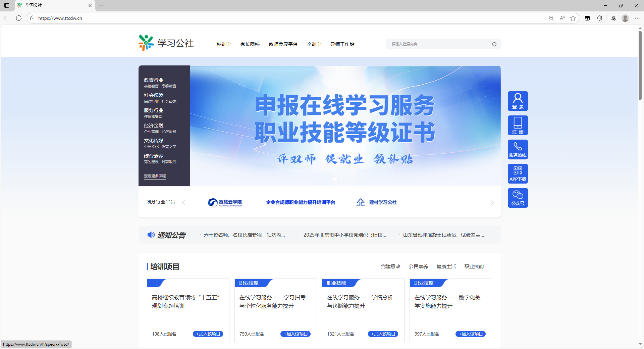Open the 登录 login side button

point(518,101)
